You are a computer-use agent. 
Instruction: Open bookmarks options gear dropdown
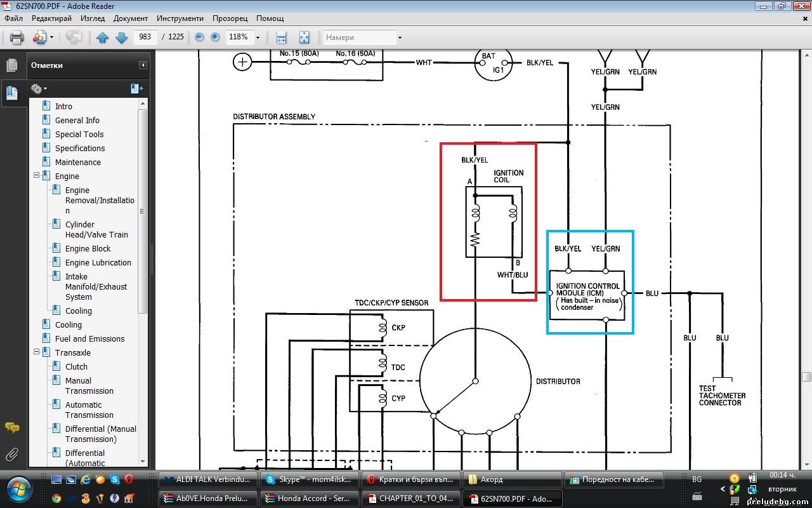(x=39, y=89)
